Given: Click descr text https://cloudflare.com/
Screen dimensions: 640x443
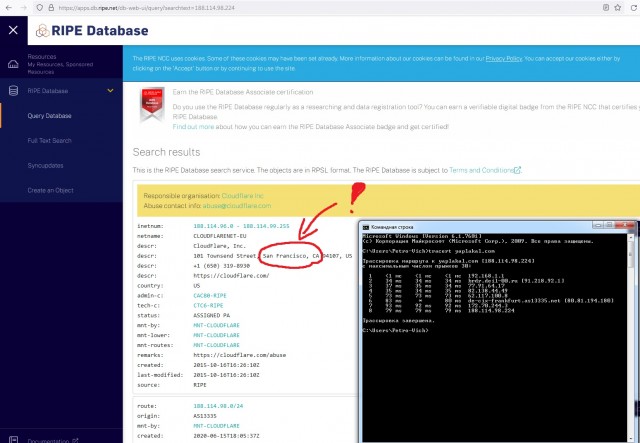Looking at the screenshot, I should [x=231, y=276].
